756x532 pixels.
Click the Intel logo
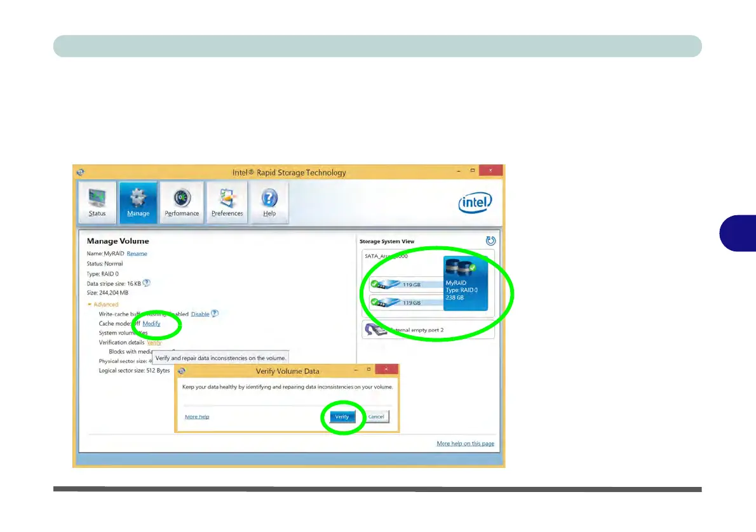click(475, 203)
